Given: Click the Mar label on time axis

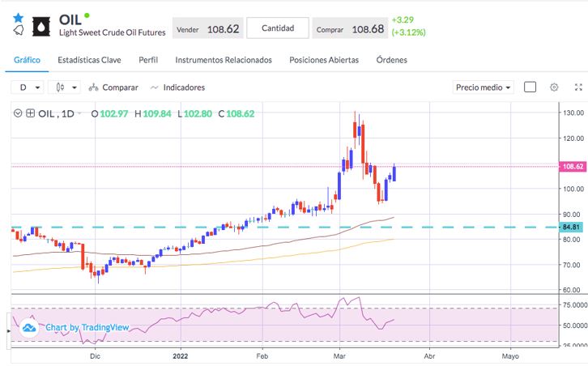Looking at the screenshot, I should pos(339,356).
